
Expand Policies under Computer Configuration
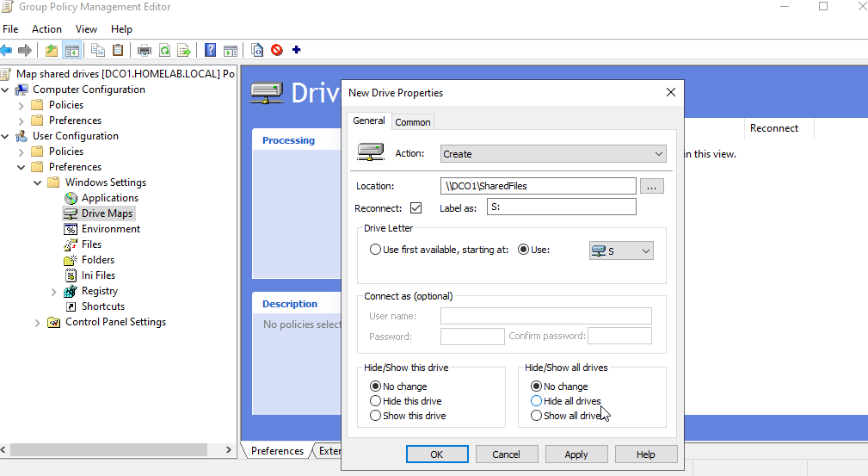pyautogui.click(x=21, y=105)
